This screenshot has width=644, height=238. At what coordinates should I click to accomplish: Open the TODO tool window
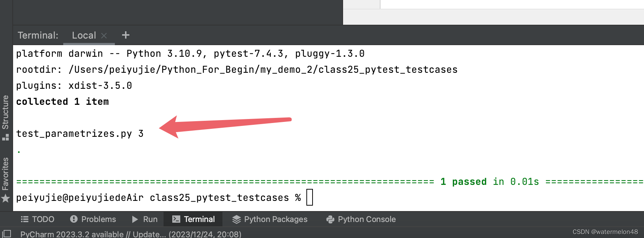pos(38,219)
